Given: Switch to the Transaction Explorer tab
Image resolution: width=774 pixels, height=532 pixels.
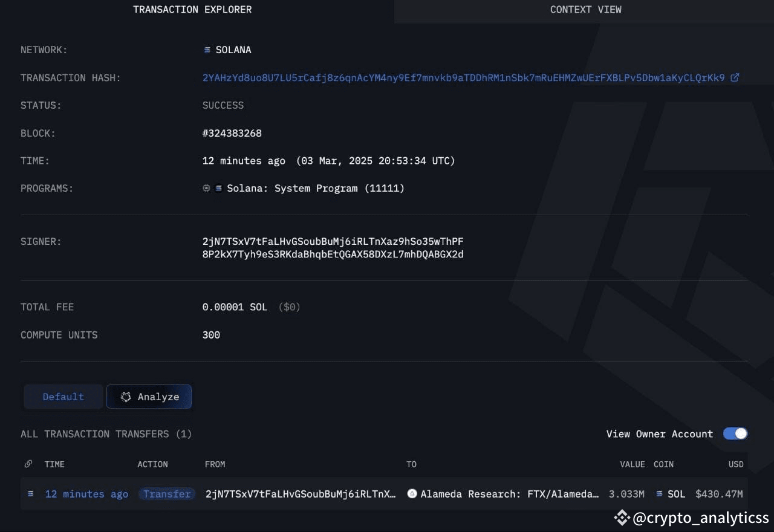Looking at the screenshot, I should (192, 10).
